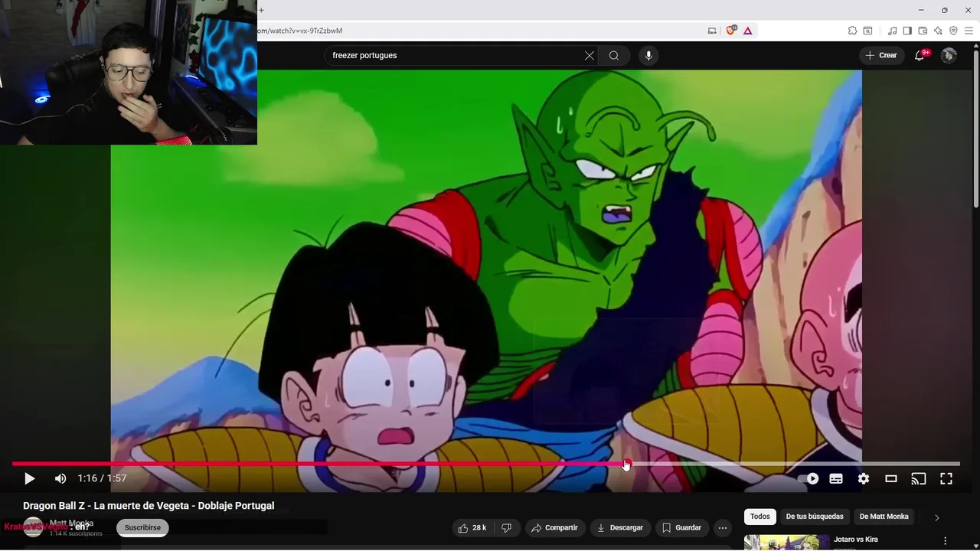Open the Jotaro vs Kira thumbnail

(787, 543)
